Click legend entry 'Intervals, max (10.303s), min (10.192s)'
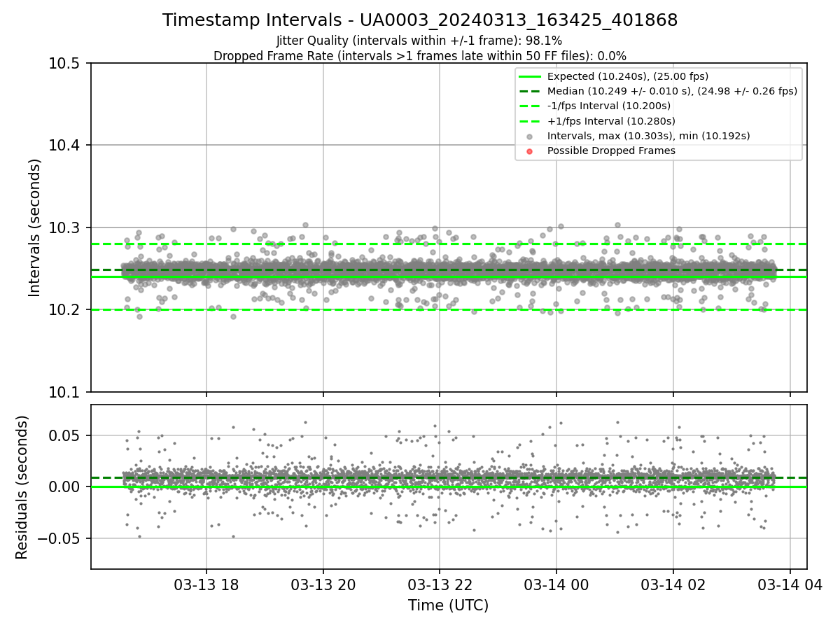Image resolution: width=840 pixels, height=630 pixels. (x=648, y=136)
